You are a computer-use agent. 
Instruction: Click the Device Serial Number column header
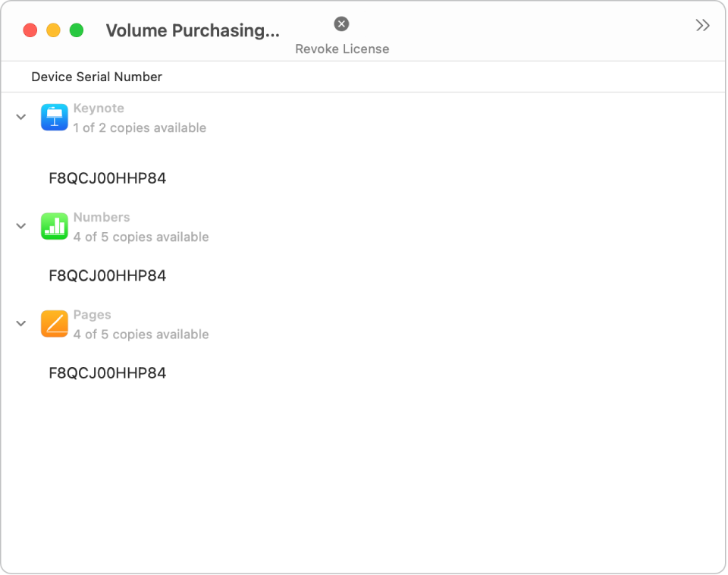point(96,77)
